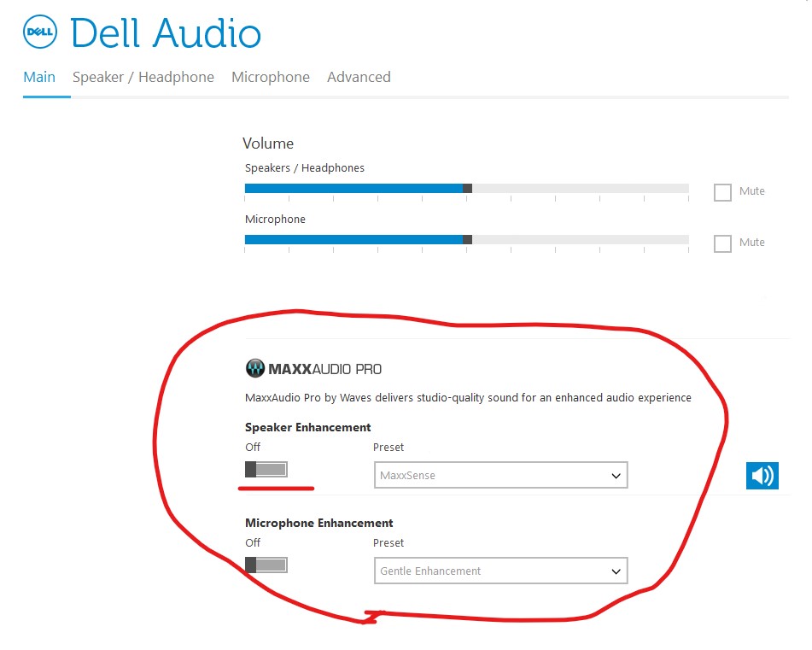Click the MaxxAudio Pro description text

tap(468, 398)
